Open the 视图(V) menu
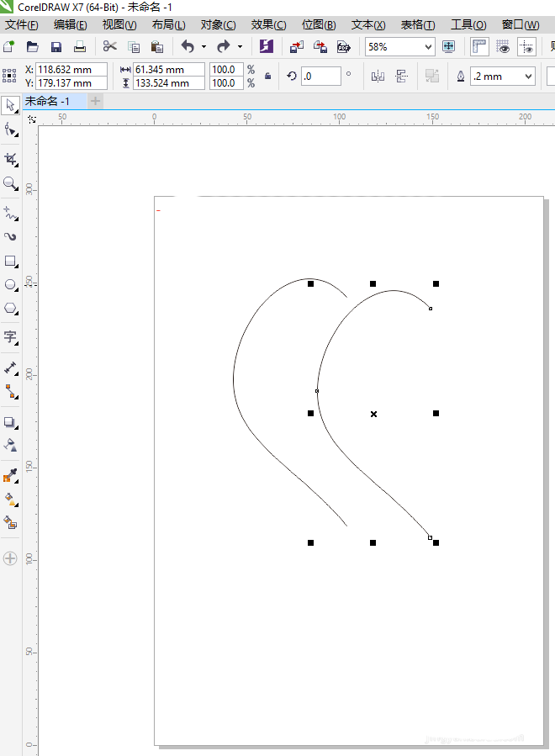This screenshot has height=756, width=555. pos(119,24)
